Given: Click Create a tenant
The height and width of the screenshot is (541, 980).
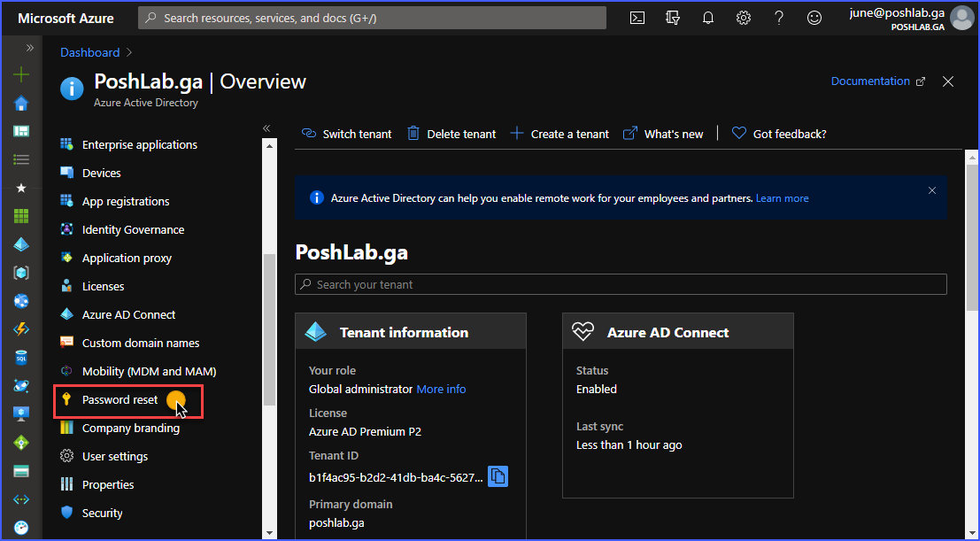Looking at the screenshot, I should 559,134.
